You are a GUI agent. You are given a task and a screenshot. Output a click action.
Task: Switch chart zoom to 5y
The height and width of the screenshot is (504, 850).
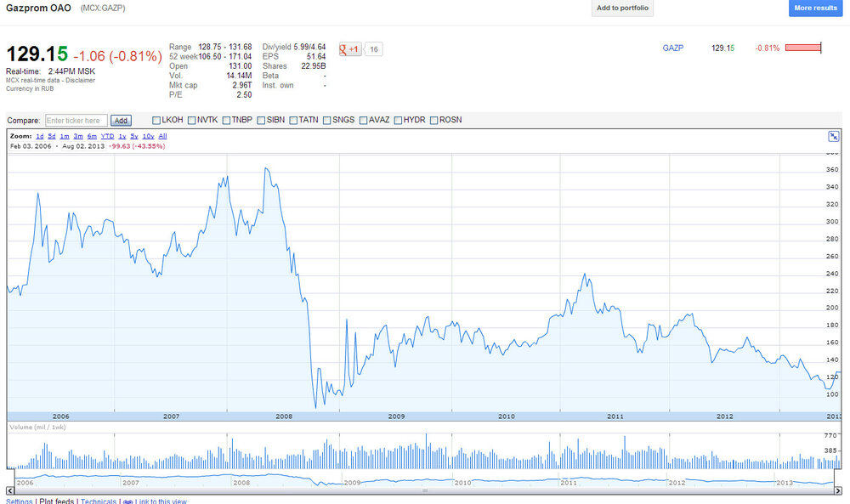pos(134,136)
